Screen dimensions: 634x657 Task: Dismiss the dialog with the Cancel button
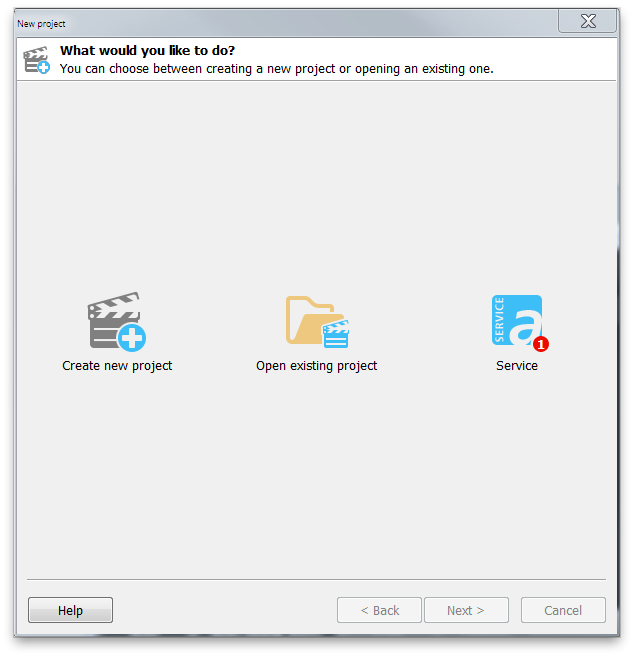pos(563,610)
